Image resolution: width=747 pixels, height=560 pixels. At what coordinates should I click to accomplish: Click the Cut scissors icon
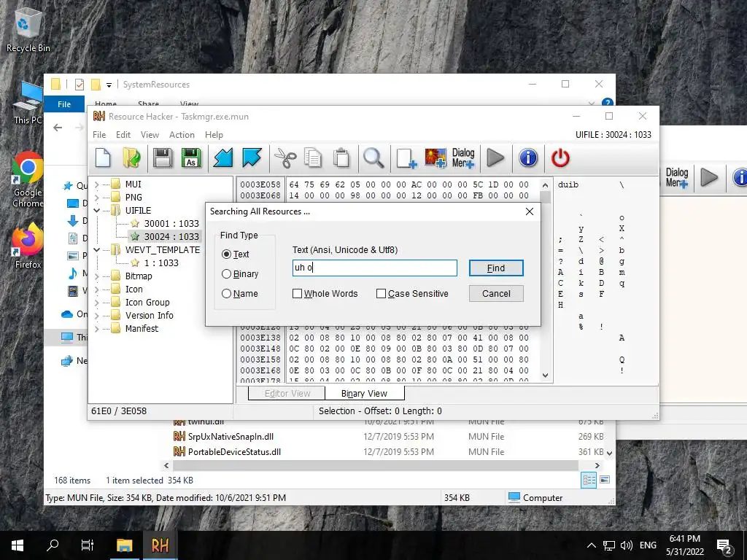click(x=285, y=157)
